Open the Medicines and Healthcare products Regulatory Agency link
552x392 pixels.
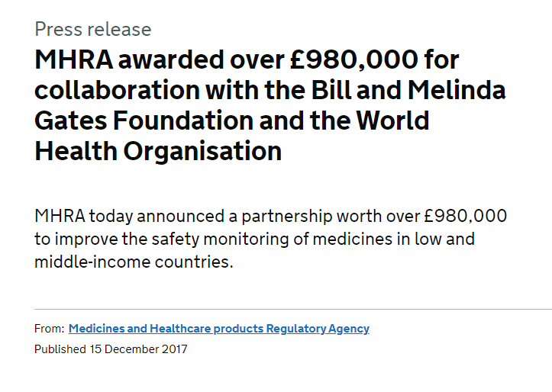(218, 329)
